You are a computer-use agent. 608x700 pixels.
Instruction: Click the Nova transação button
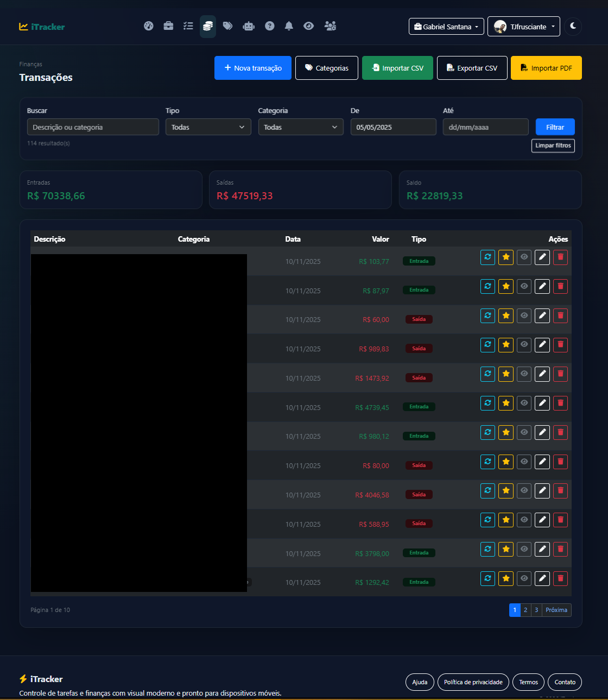(252, 68)
